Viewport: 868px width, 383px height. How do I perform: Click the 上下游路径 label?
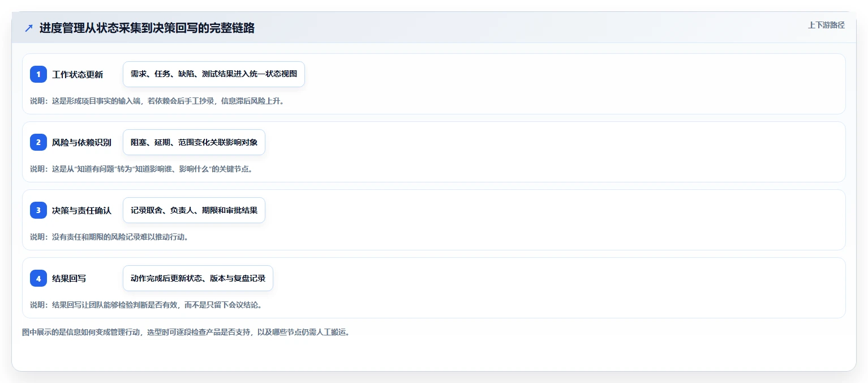(826, 25)
